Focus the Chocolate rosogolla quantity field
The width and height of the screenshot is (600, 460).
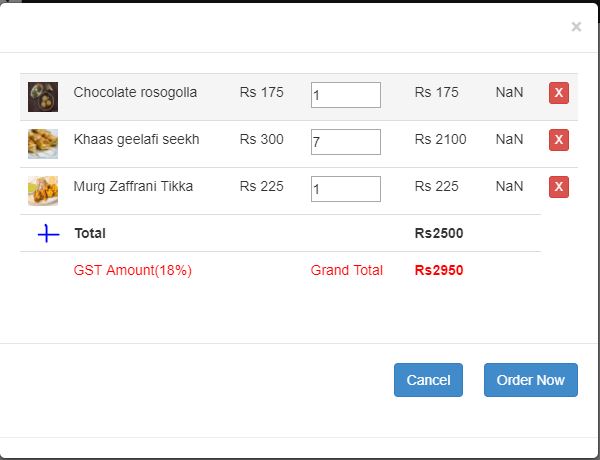click(345, 95)
